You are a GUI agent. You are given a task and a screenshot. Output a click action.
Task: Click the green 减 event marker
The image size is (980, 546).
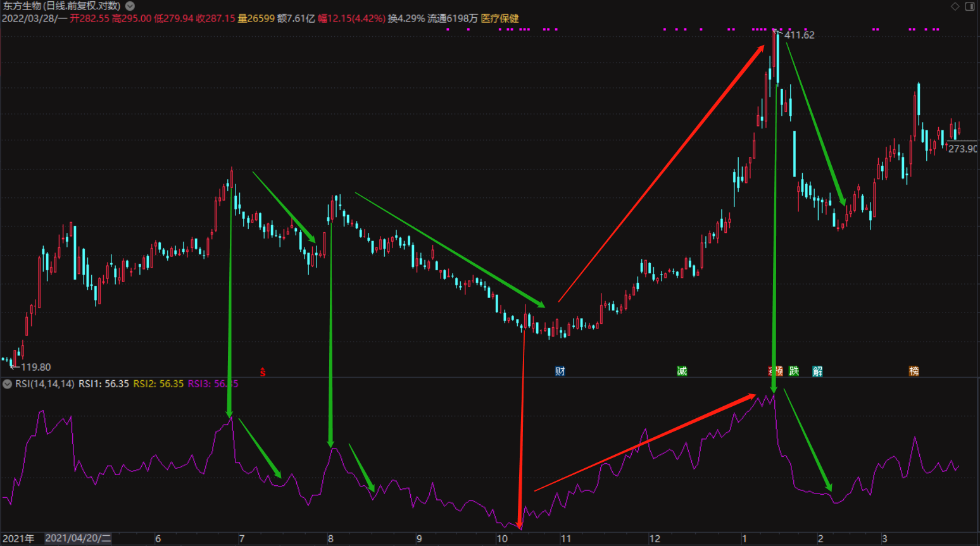(682, 371)
